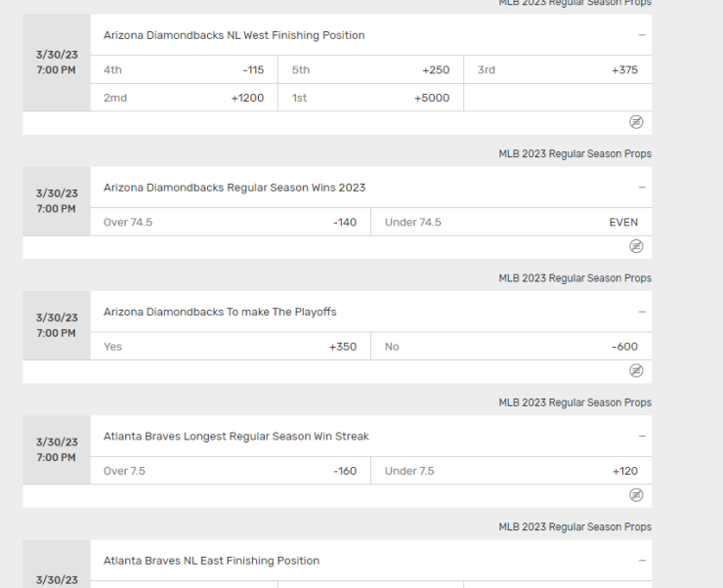Pick 2nd place at +1200 odds

tap(184, 98)
